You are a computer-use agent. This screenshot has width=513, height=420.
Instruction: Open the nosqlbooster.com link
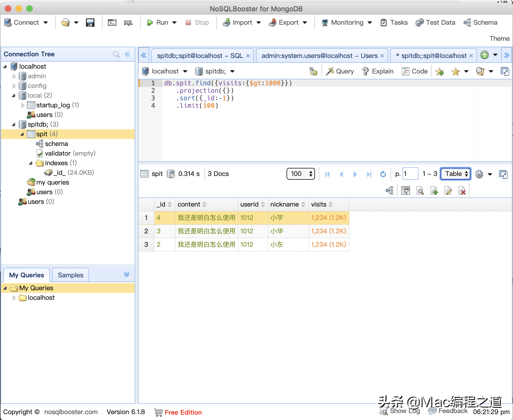click(x=71, y=412)
